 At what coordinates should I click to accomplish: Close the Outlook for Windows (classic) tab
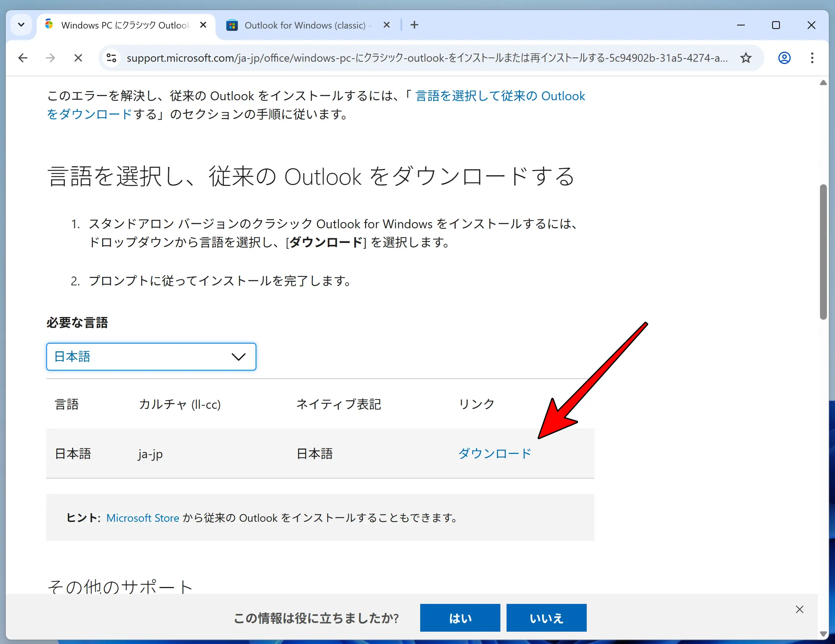387,25
